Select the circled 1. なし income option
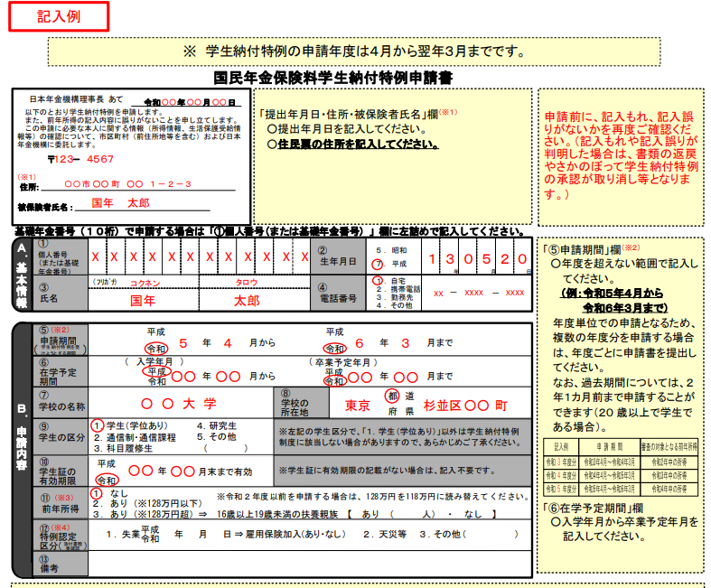 tap(109, 493)
